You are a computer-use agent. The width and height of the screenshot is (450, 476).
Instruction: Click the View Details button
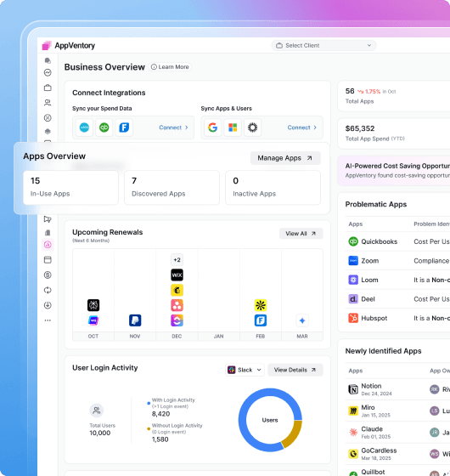pyautogui.click(x=295, y=370)
